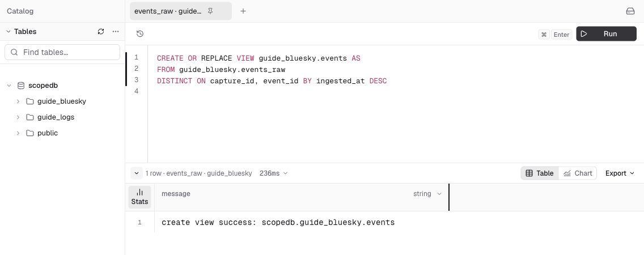Viewport: 644px width, 255px height.
Task: Expand the guide_logs schema
Action: coord(18,117)
